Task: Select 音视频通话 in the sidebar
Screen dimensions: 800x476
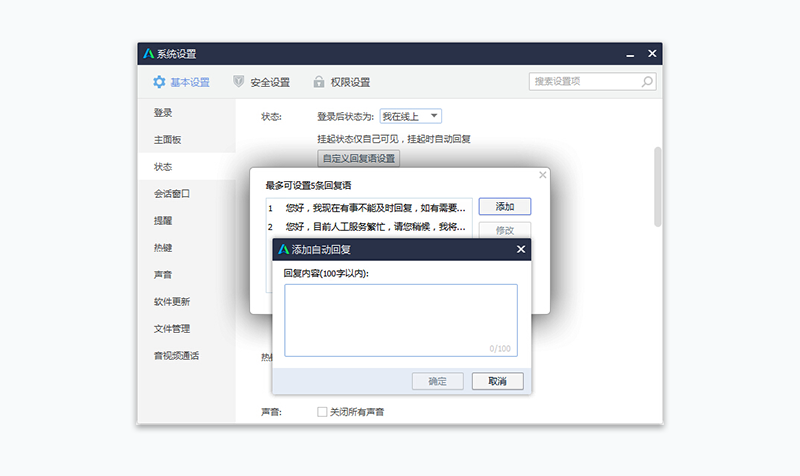Action: 186,356
